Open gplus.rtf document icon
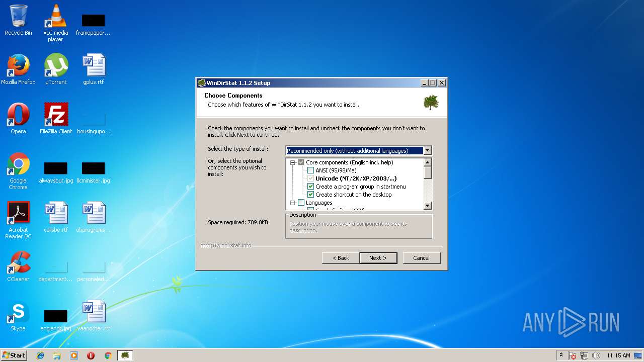 tap(94, 69)
